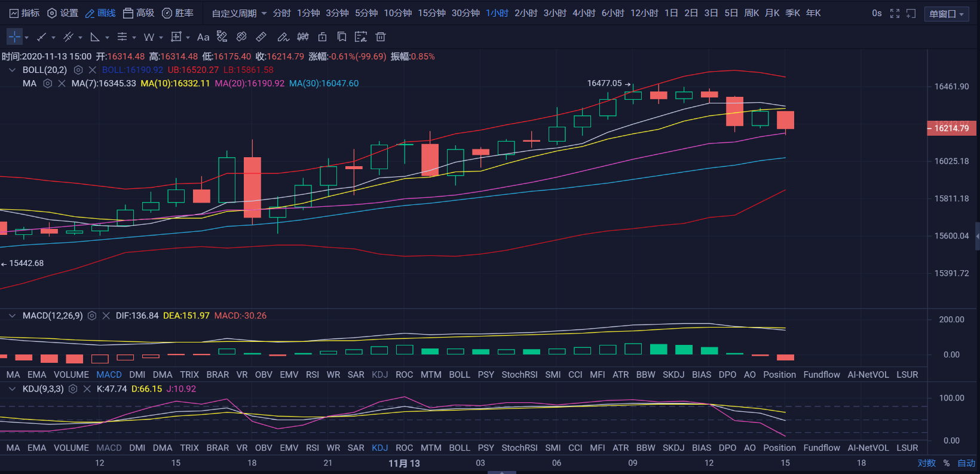The width and height of the screenshot is (980, 474).
Task: Toggle logarithmic scale 对数
Action: (926, 463)
